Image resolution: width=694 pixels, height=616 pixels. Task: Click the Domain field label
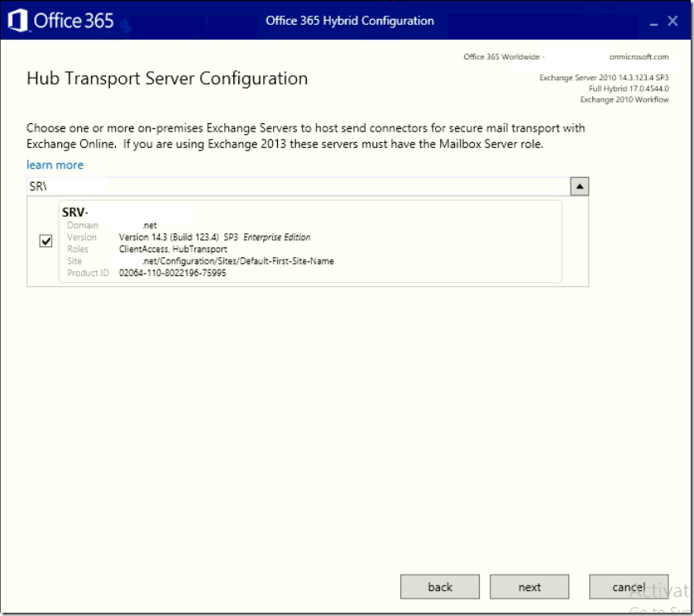pos(83,225)
